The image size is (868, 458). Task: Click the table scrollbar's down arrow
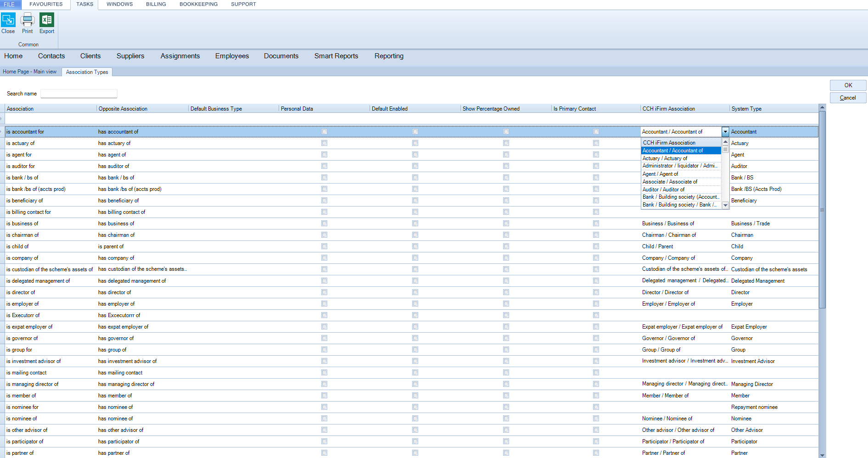coord(822,455)
